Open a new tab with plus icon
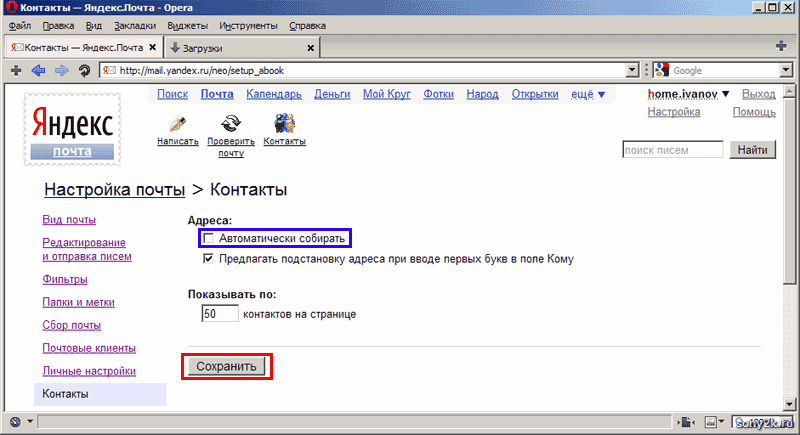800x435 pixels. [781, 46]
